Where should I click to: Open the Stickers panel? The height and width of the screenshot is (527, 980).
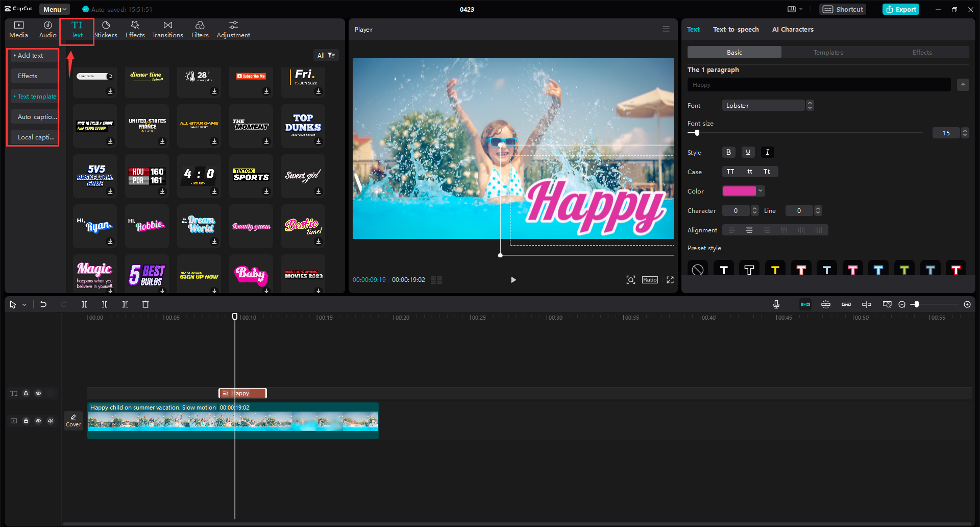pyautogui.click(x=106, y=30)
